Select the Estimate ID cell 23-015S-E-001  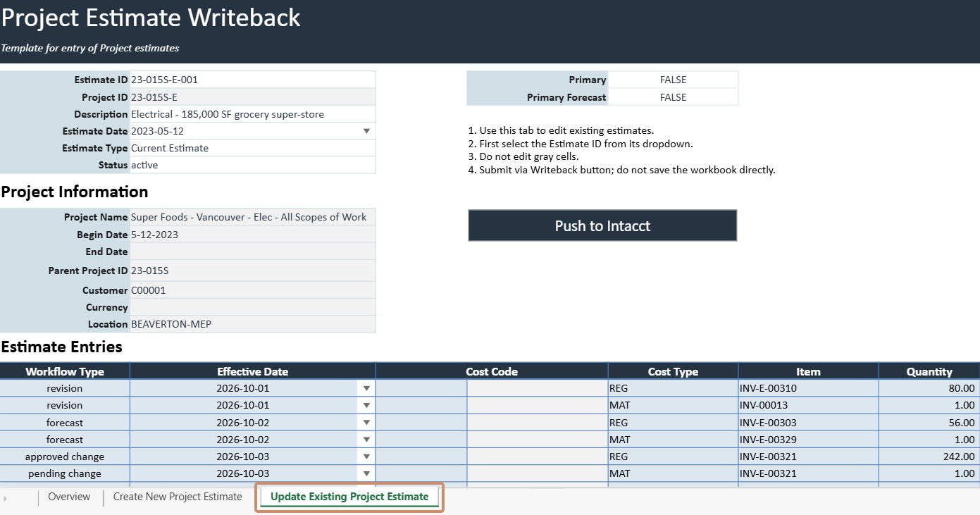click(253, 80)
